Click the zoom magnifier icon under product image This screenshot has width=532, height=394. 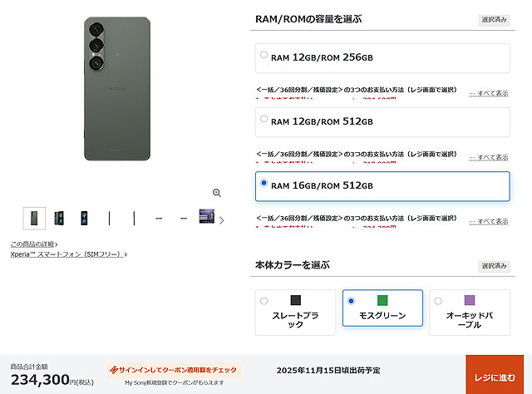[217, 193]
